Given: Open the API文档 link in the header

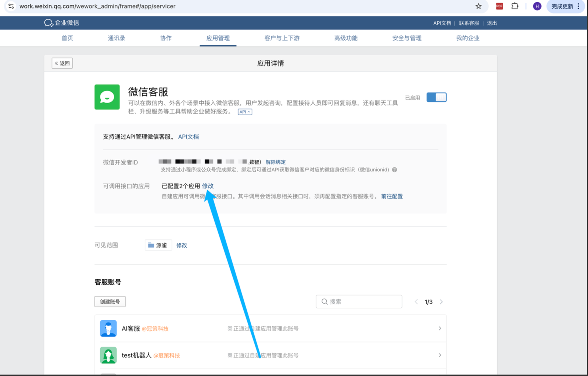Looking at the screenshot, I should (442, 23).
